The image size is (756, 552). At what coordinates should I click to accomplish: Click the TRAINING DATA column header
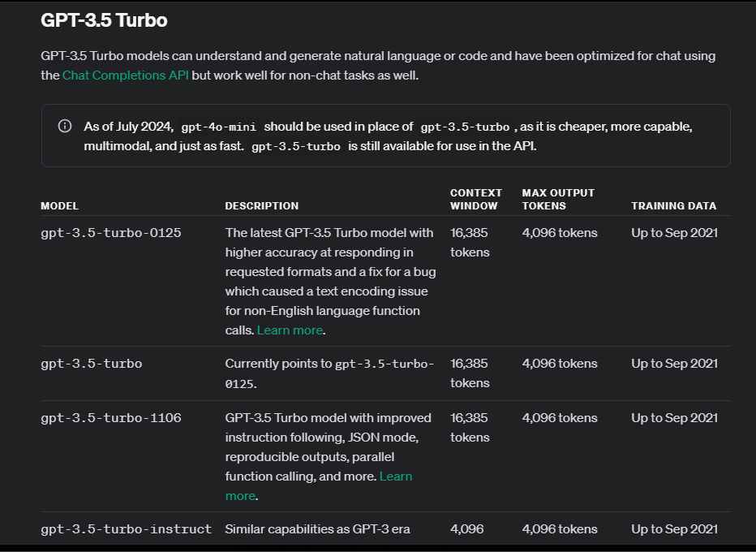(x=673, y=206)
